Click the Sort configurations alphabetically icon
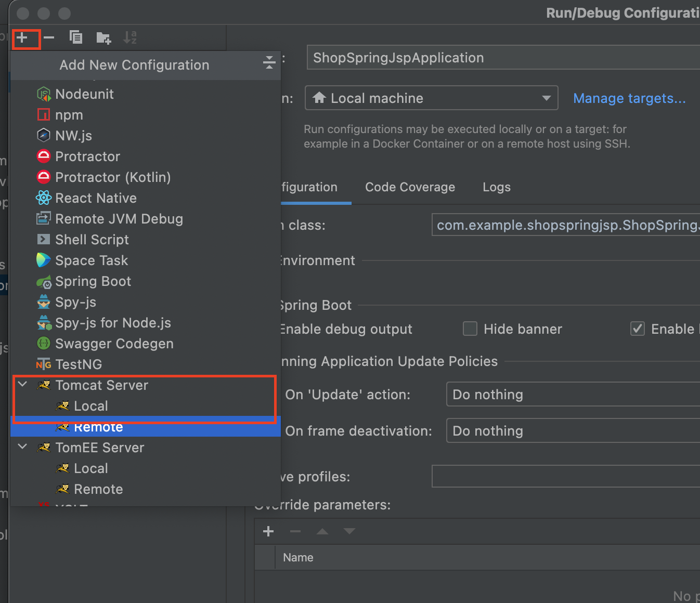Viewport: 700px width, 603px height. [129, 37]
